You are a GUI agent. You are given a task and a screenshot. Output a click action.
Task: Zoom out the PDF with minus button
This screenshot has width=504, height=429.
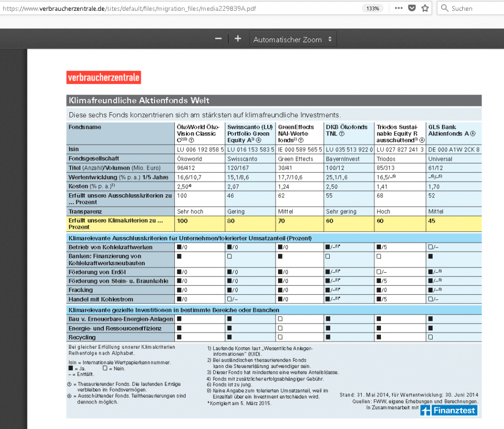click(219, 39)
